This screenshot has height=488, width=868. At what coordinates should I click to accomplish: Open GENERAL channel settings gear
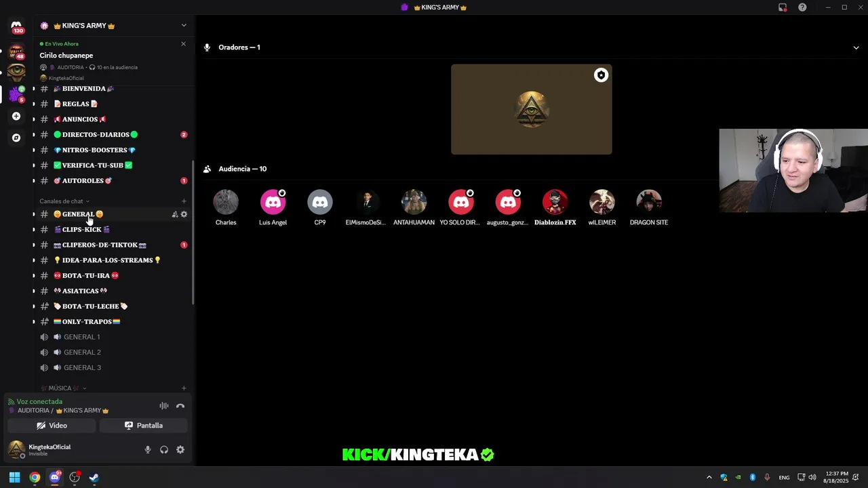point(184,214)
